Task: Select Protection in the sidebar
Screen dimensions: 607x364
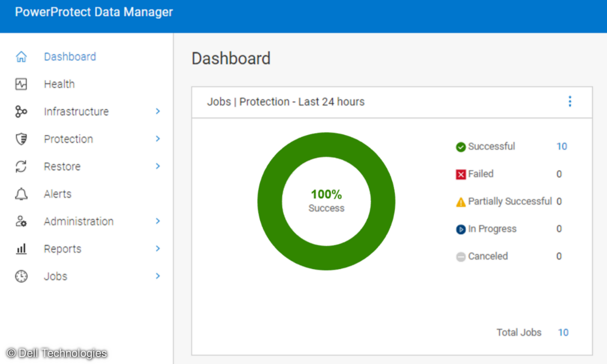Action: point(68,139)
